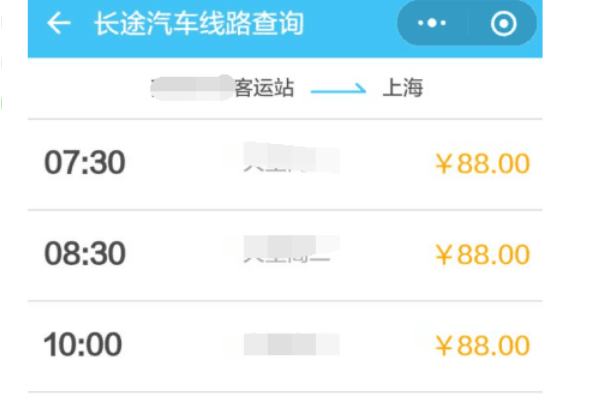
Task: Open the 08:30 departure time entry
Action: (85, 254)
